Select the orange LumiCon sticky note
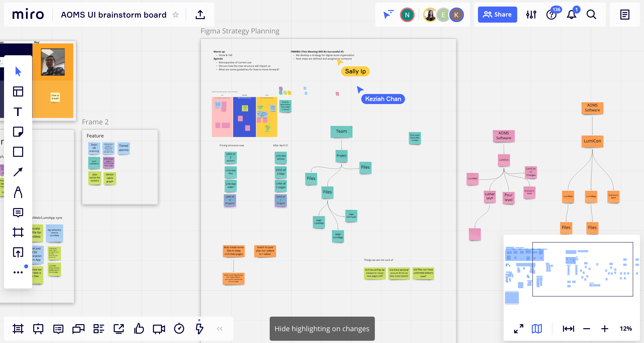The image size is (644, 343). (x=592, y=141)
